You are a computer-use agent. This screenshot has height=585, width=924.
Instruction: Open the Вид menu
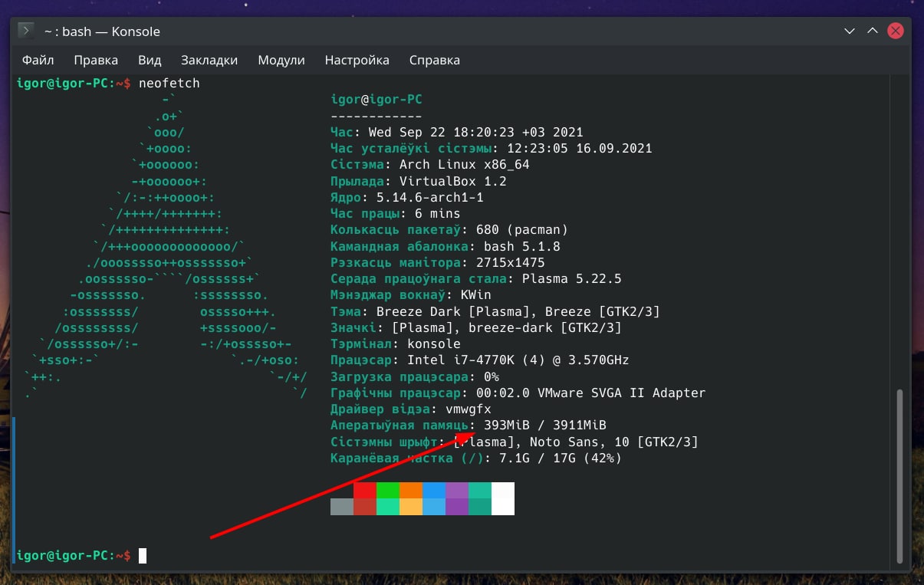point(150,60)
